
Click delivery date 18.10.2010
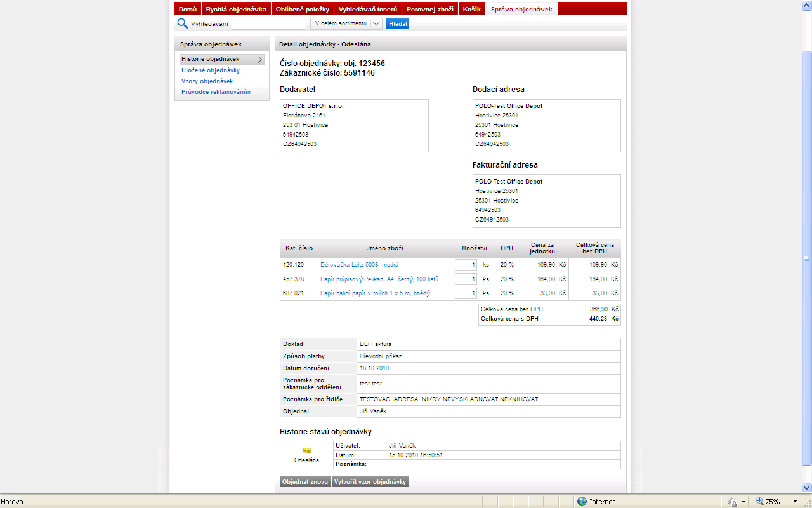374,368
